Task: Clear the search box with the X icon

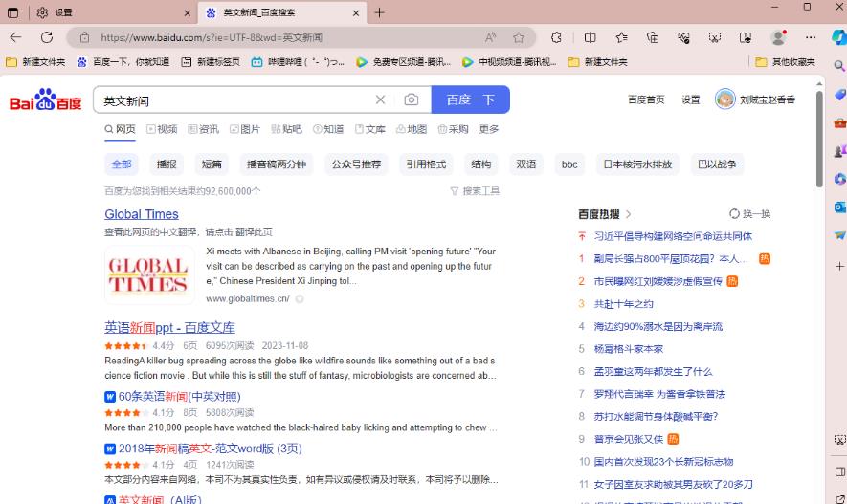Action: pyautogui.click(x=380, y=99)
